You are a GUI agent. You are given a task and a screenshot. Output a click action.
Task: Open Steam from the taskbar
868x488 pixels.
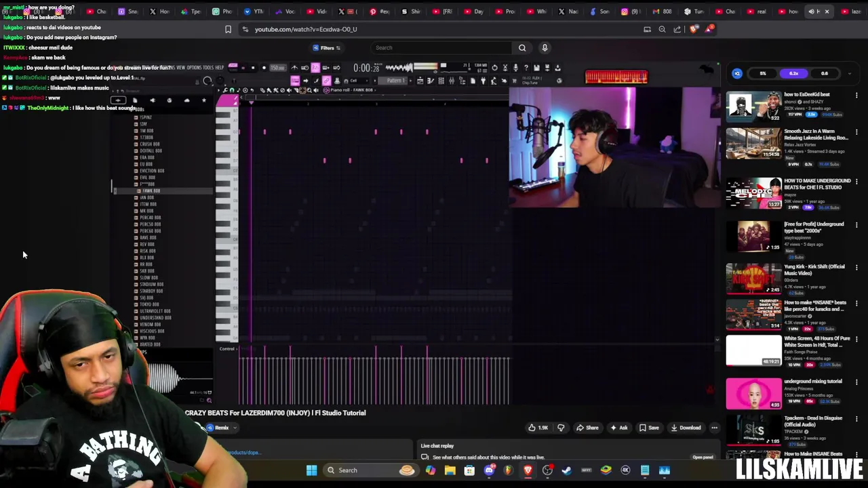click(566, 470)
